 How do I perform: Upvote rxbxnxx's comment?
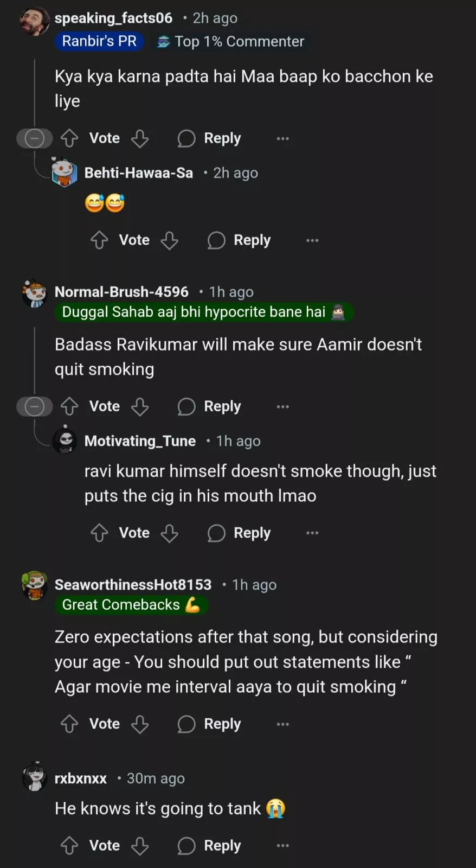69,845
